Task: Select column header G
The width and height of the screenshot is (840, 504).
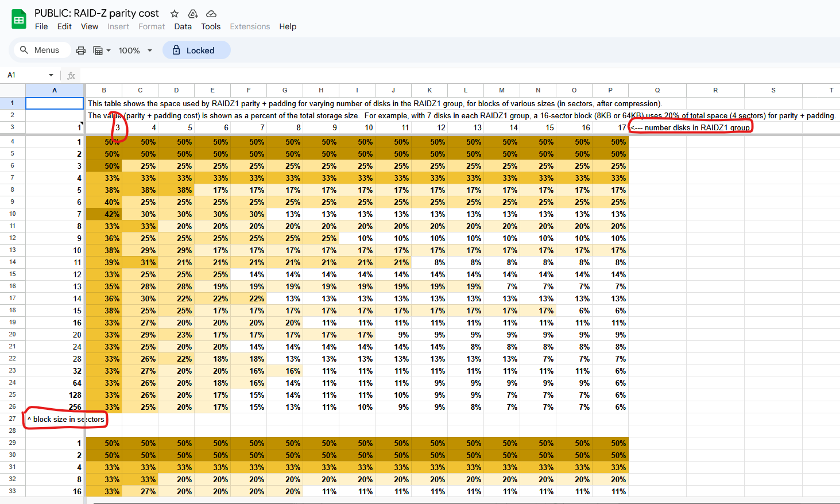Action: (x=285, y=90)
